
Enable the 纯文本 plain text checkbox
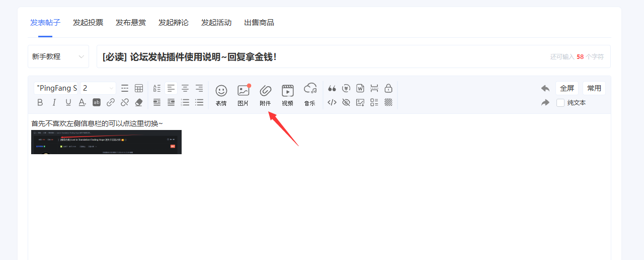tap(560, 103)
